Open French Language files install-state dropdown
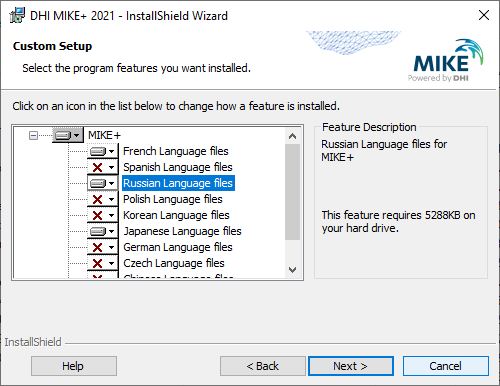Viewport: 500px width, 386px height. pyautogui.click(x=103, y=151)
